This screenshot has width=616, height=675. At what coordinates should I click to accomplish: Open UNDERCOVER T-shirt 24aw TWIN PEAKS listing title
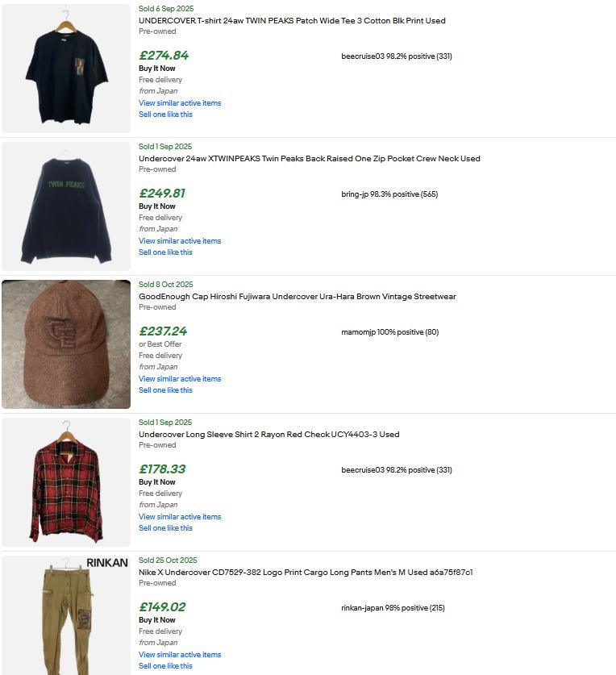pyautogui.click(x=292, y=21)
